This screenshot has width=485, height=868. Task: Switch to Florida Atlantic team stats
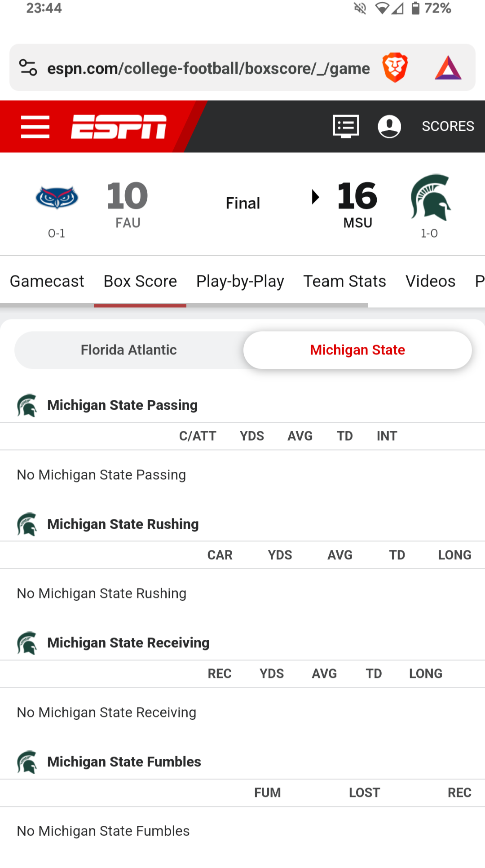[129, 350]
